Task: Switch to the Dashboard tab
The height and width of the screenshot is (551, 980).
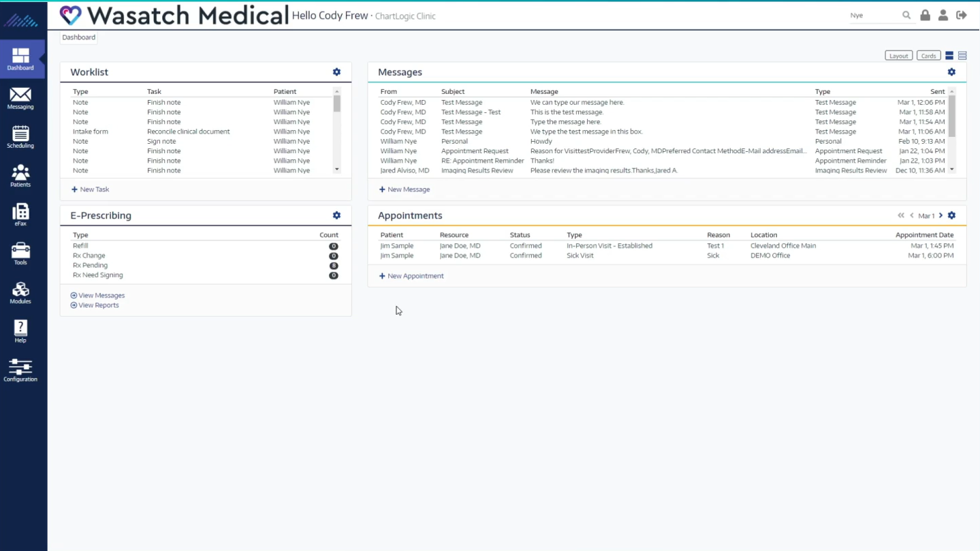Action: [x=78, y=37]
